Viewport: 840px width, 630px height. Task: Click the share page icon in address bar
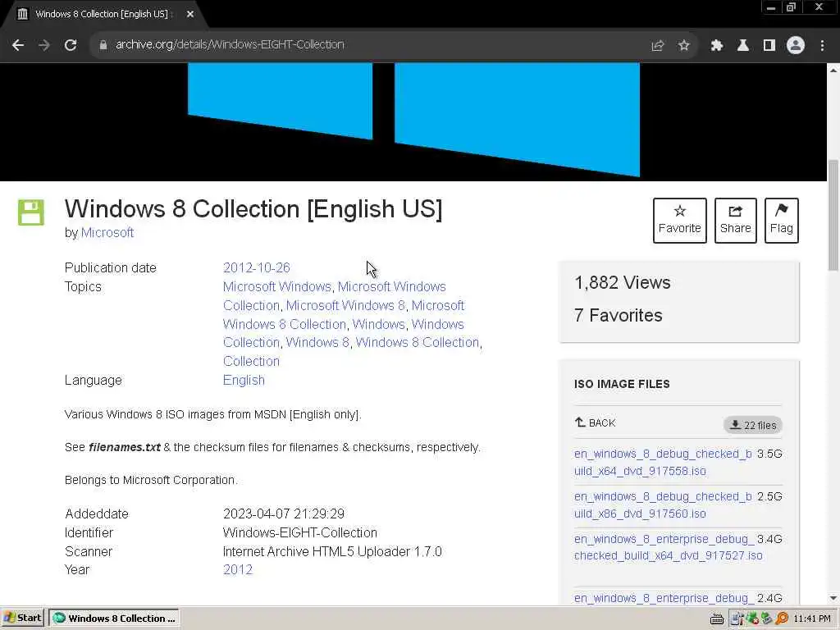pyautogui.click(x=657, y=45)
